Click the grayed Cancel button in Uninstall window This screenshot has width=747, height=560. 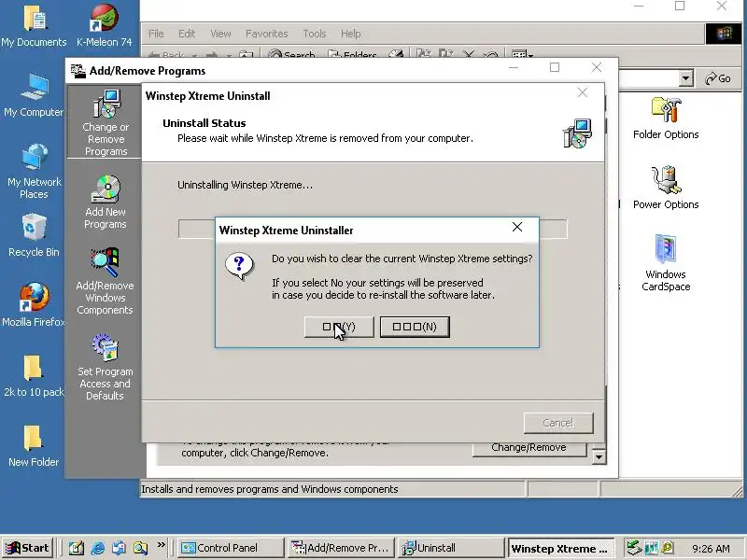[x=558, y=423]
